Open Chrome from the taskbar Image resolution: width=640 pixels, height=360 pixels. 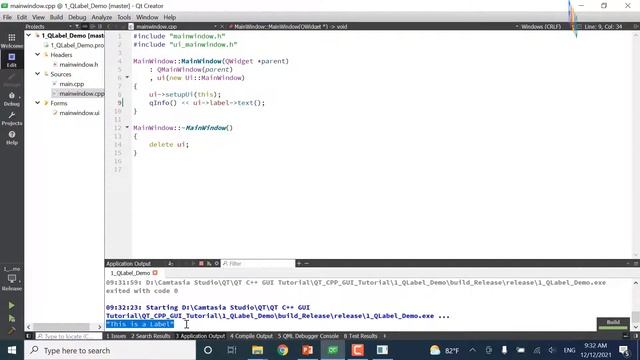point(282,350)
